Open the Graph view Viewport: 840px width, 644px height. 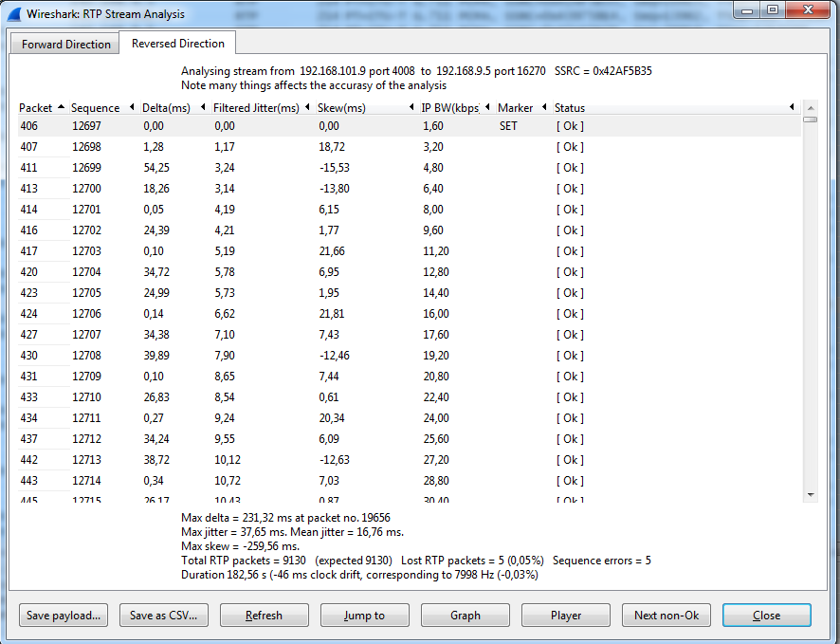pos(465,616)
